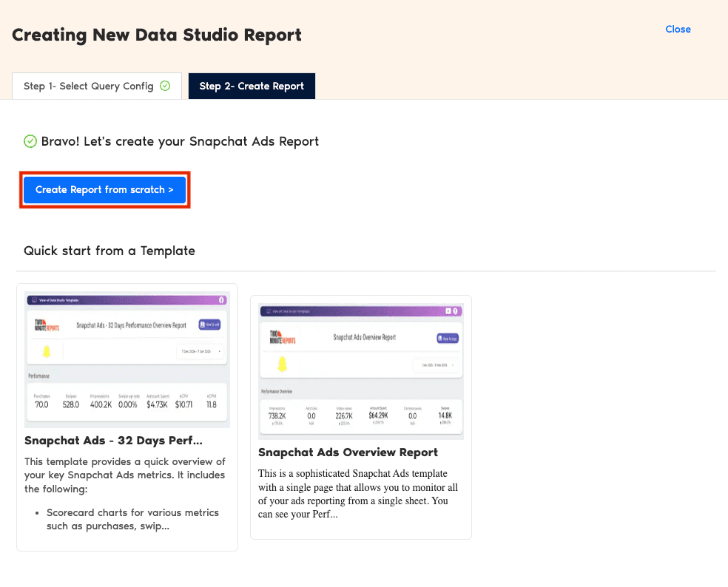Image resolution: width=728 pixels, height=587 pixels.
Task: Open the info icon on the Overview template's banner
Action: pyautogui.click(x=456, y=312)
